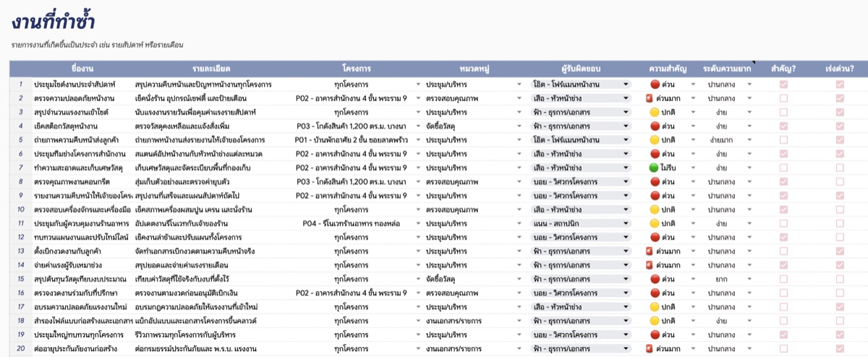
Task: Open ด่วน priority dropdown in row 19
Action: pos(694,335)
